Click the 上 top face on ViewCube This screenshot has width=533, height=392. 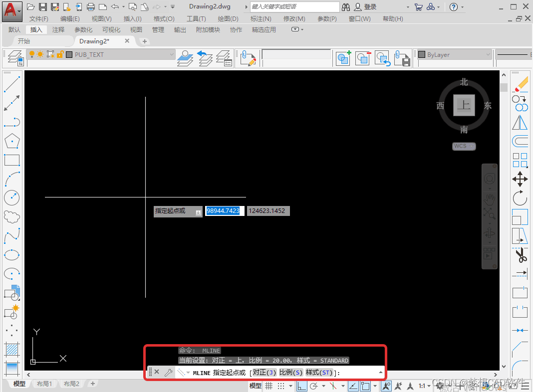(x=464, y=105)
